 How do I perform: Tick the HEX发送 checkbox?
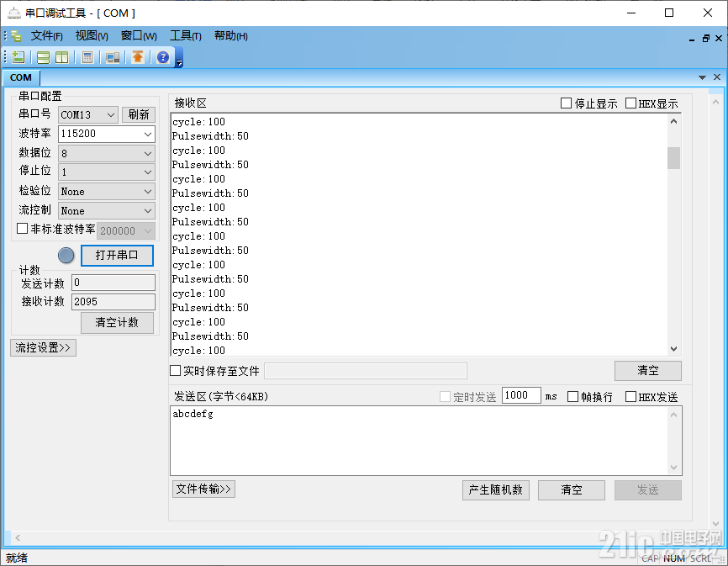coord(630,396)
